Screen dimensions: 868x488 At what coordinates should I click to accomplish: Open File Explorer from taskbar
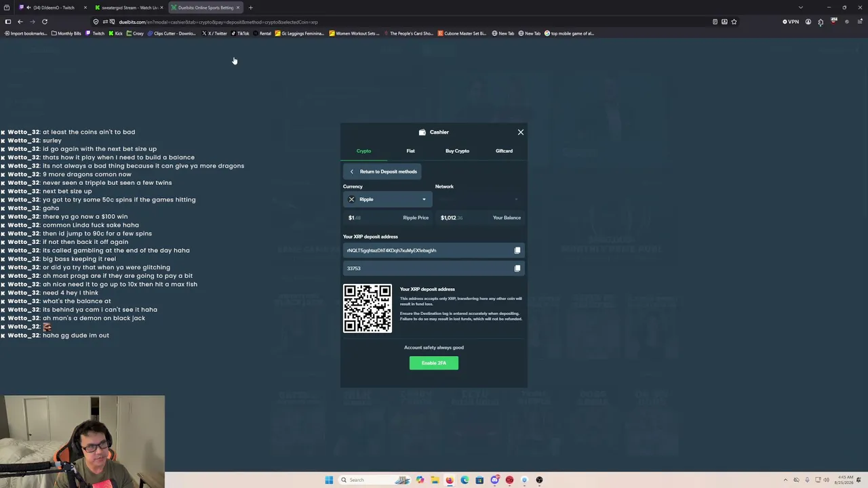pyautogui.click(x=435, y=480)
